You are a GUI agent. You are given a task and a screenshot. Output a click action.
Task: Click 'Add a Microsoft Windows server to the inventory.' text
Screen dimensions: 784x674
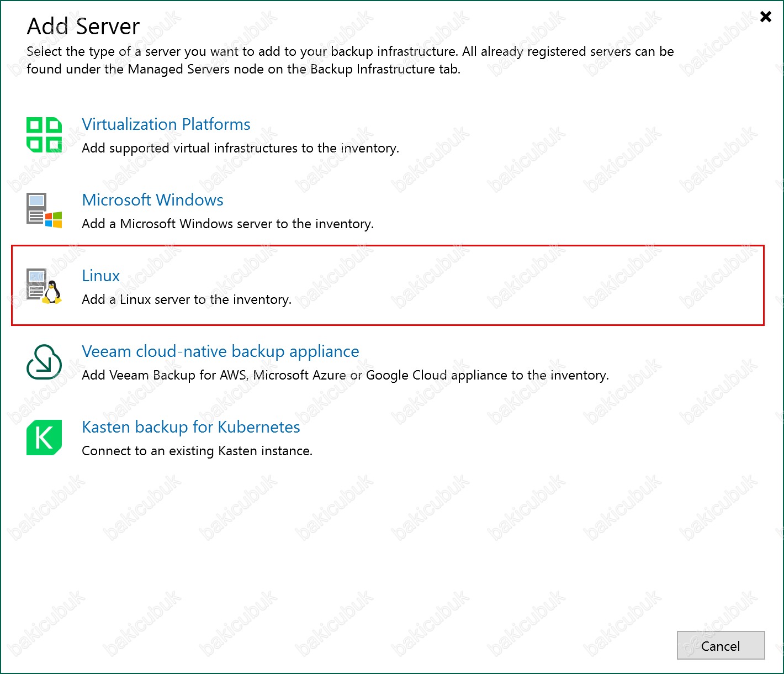coord(227,224)
